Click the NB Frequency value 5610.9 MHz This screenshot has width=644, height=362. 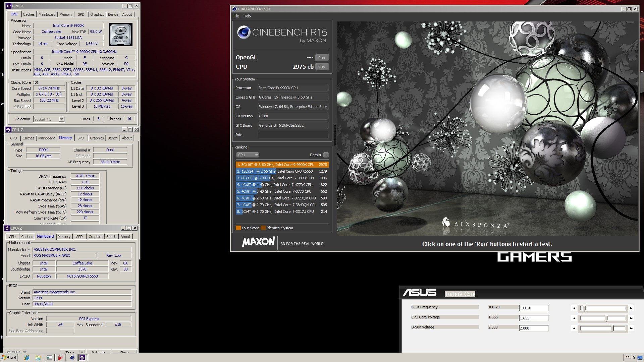(110, 162)
